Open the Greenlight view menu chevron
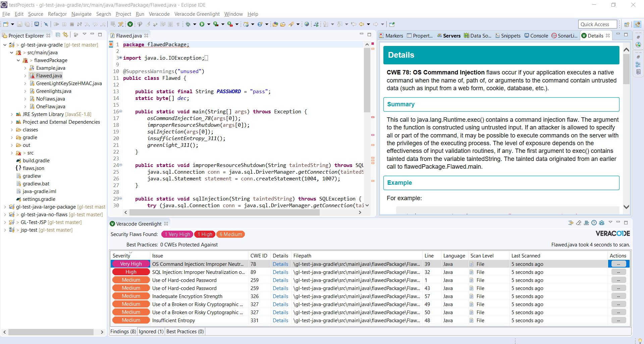The width and height of the screenshot is (644, 344). click(611, 222)
